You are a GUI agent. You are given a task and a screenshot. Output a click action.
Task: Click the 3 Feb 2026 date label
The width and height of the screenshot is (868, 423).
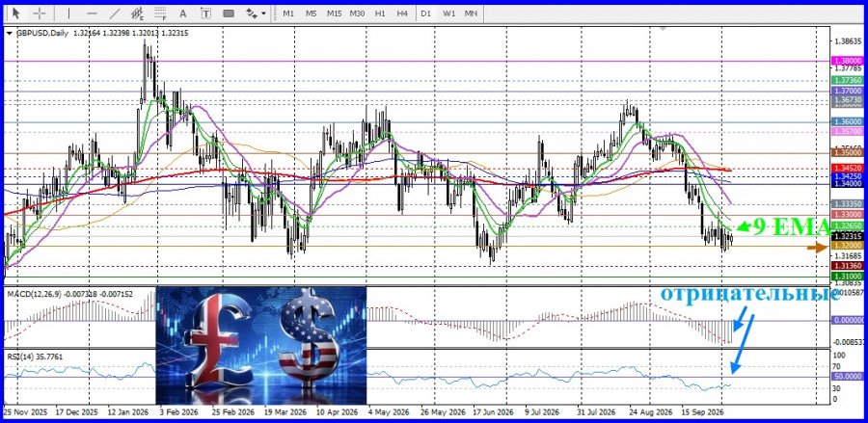[178, 412]
